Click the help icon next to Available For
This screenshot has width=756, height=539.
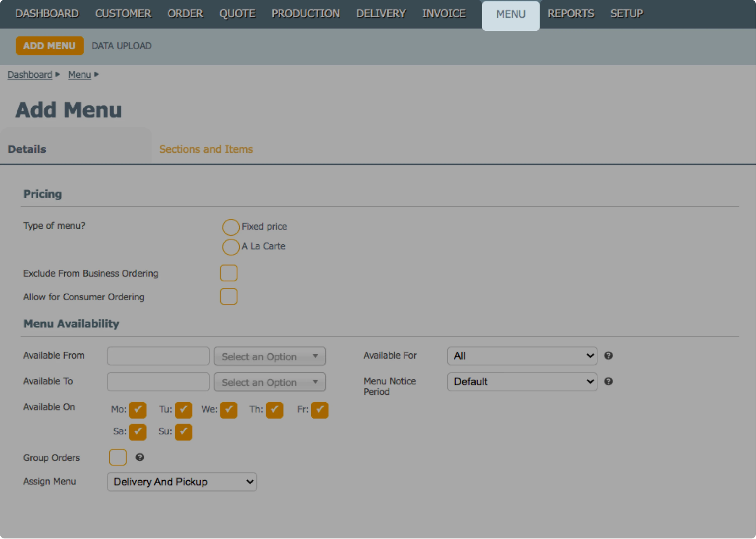(x=609, y=356)
